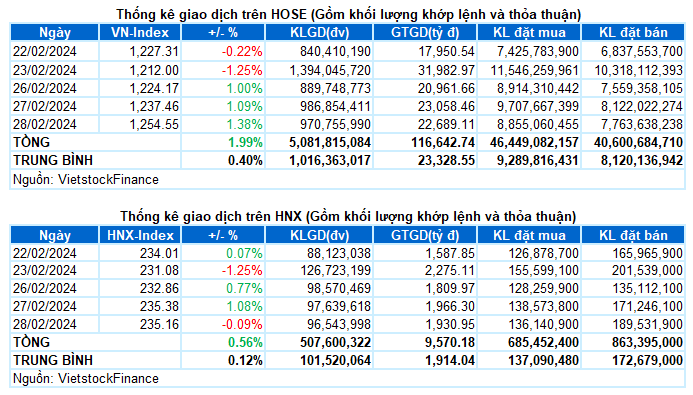Click the VN-Index column header
This screenshot has width=693, height=395.
(x=140, y=33)
